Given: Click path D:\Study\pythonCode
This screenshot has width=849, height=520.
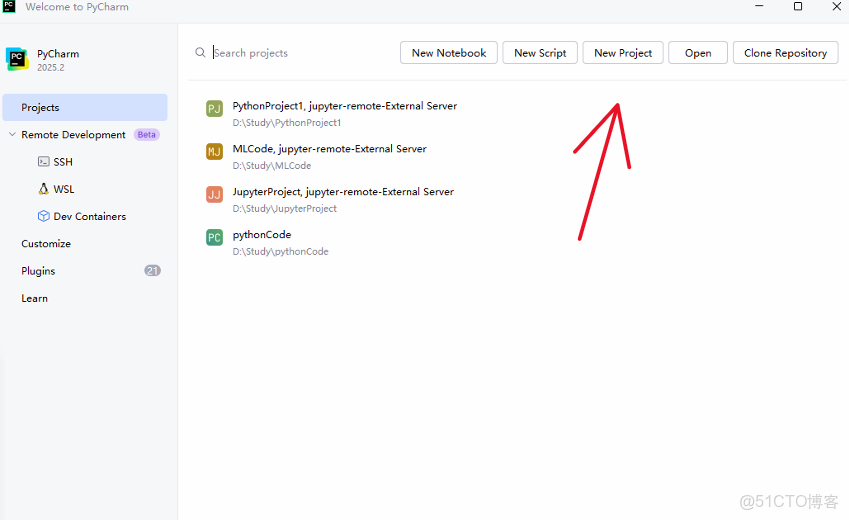Looking at the screenshot, I should tap(280, 251).
